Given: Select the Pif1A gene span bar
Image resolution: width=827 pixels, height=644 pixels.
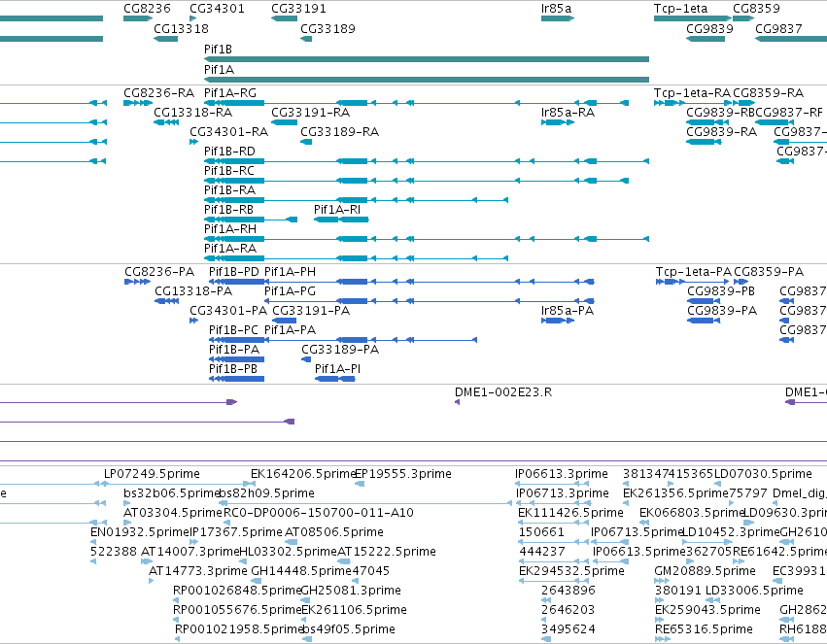Looking at the screenshot, I should click(427, 80).
